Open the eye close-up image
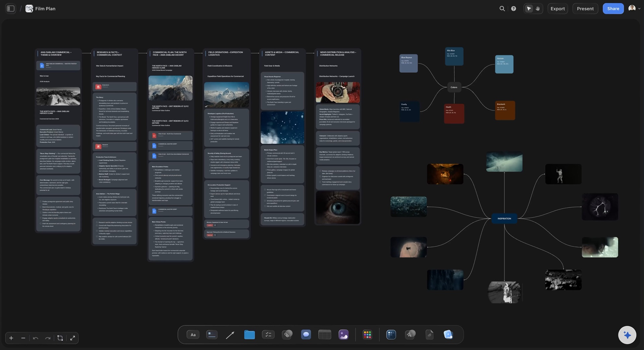The width and height of the screenshot is (644, 350). (x=338, y=208)
